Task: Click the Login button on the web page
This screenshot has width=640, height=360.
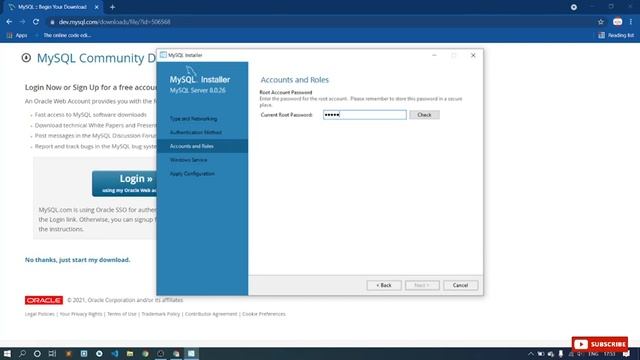Action: 124,183
